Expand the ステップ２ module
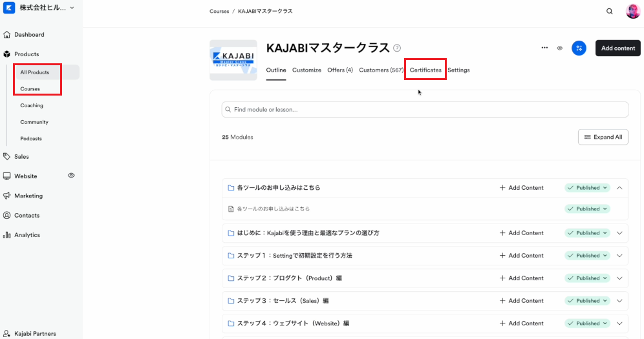Image resolution: width=644 pixels, height=339 pixels. [x=620, y=278]
